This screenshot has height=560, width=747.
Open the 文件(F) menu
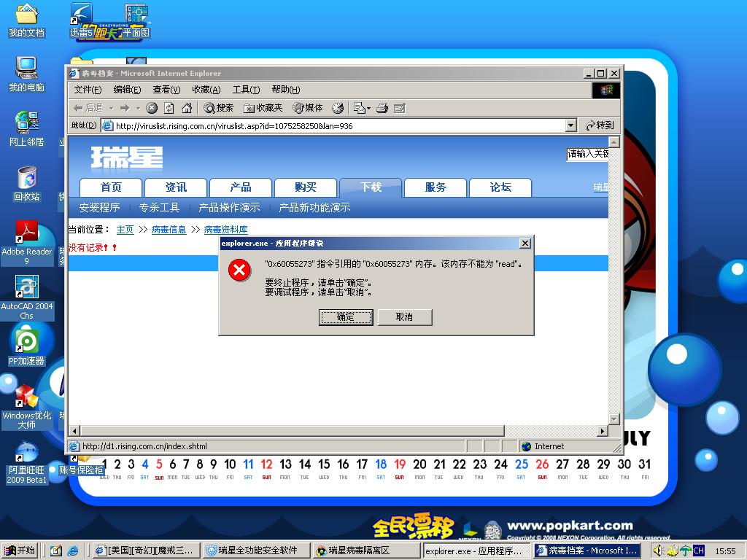[88, 90]
